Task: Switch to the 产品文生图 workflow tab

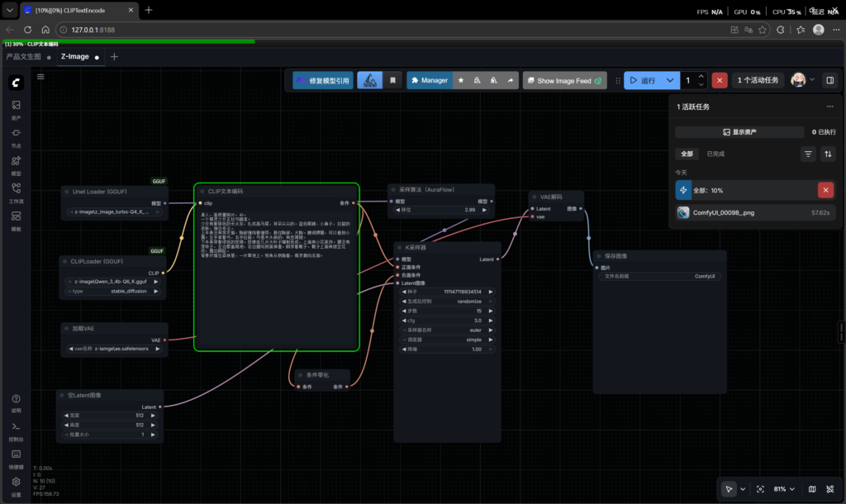Action: (x=24, y=57)
